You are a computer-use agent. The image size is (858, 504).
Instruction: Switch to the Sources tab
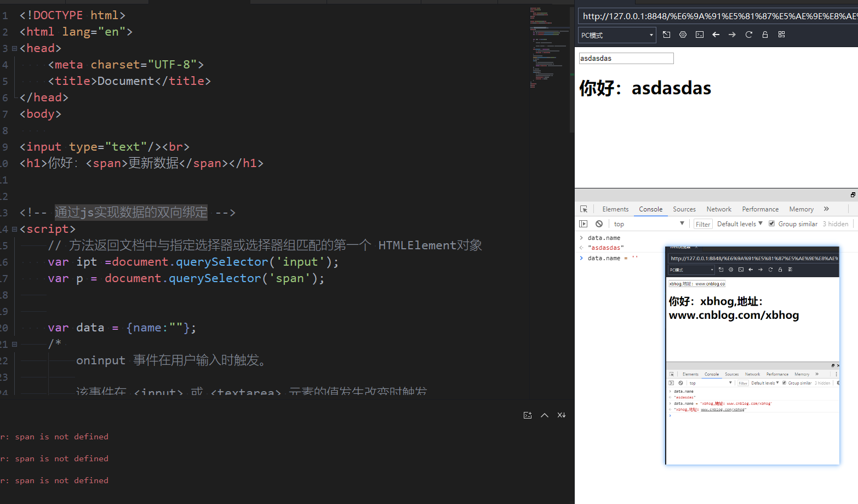[x=684, y=209]
